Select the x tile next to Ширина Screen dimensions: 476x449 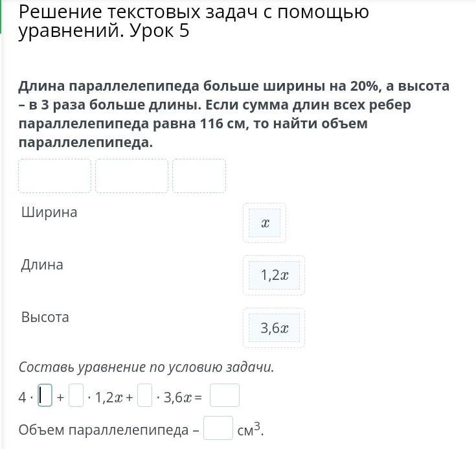coord(264,223)
